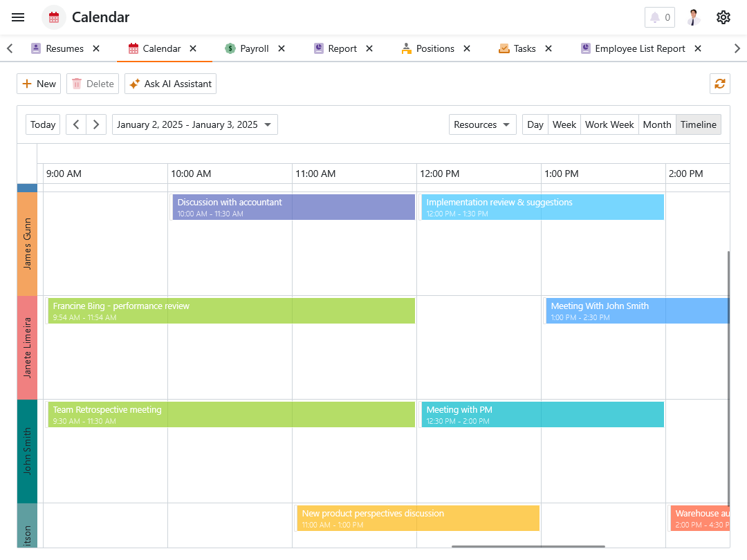
Task: Expand the Resources dropdown
Action: pyautogui.click(x=482, y=124)
